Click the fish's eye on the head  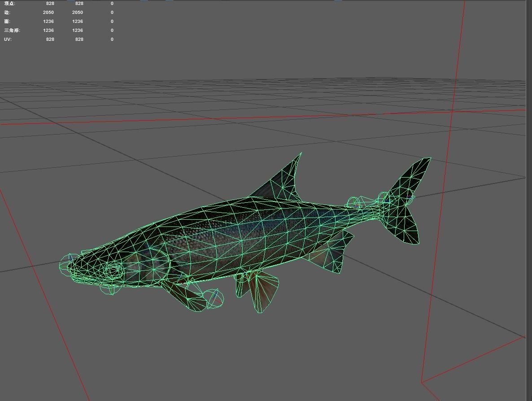(113, 270)
